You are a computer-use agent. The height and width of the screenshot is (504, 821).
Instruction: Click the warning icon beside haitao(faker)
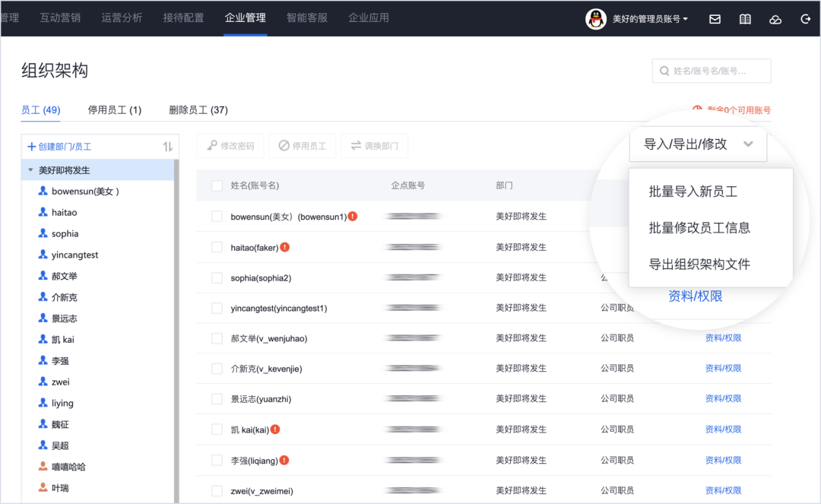click(x=285, y=247)
